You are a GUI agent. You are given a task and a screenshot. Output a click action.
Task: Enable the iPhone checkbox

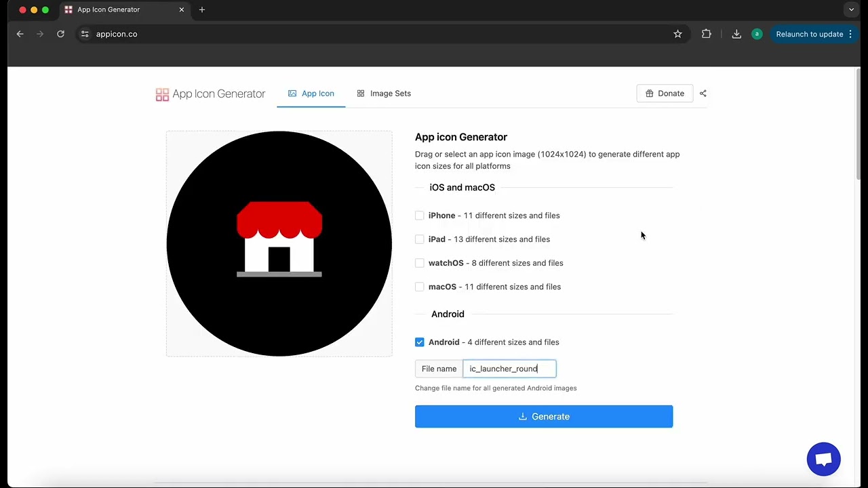420,216
